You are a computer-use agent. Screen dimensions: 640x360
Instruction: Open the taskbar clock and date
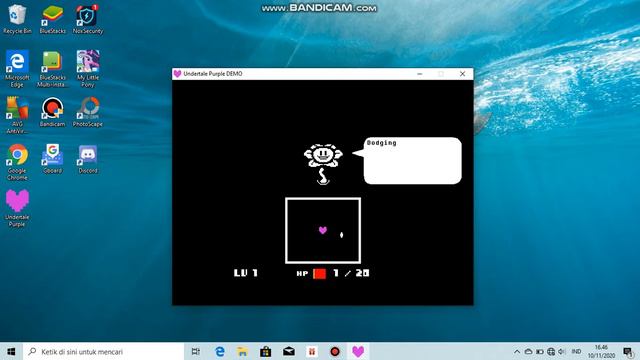click(601, 351)
